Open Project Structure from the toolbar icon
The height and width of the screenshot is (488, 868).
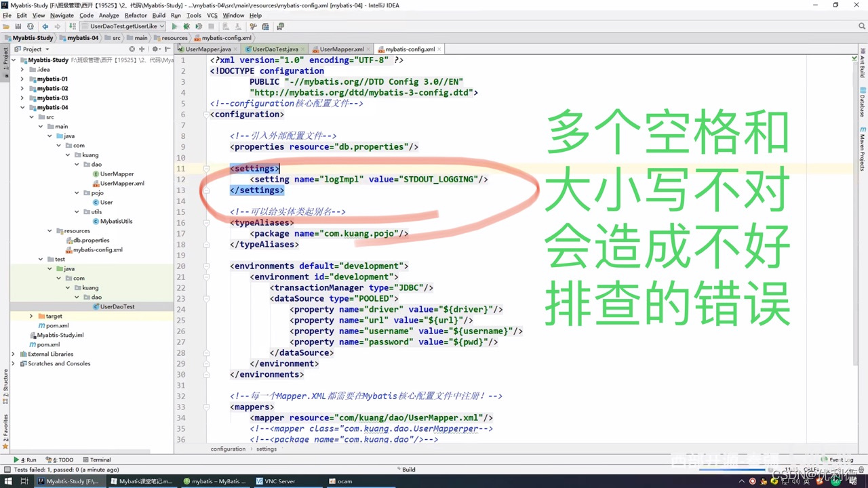coord(265,26)
